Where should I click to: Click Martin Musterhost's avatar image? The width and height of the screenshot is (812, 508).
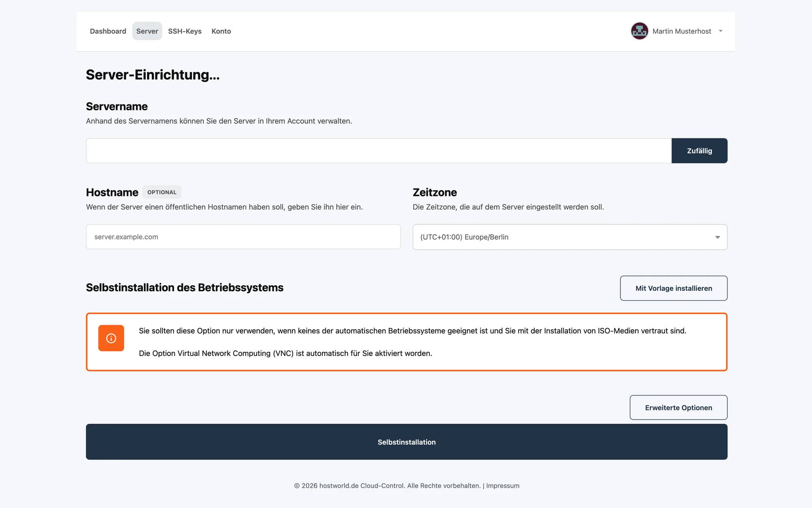[x=639, y=31]
